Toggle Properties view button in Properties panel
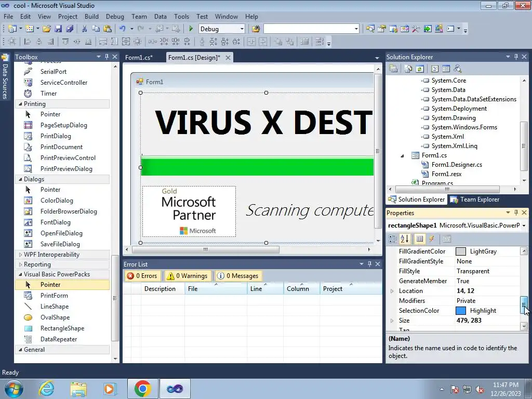Image resolution: width=532 pixels, height=399 pixels. (x=420, y=239)
